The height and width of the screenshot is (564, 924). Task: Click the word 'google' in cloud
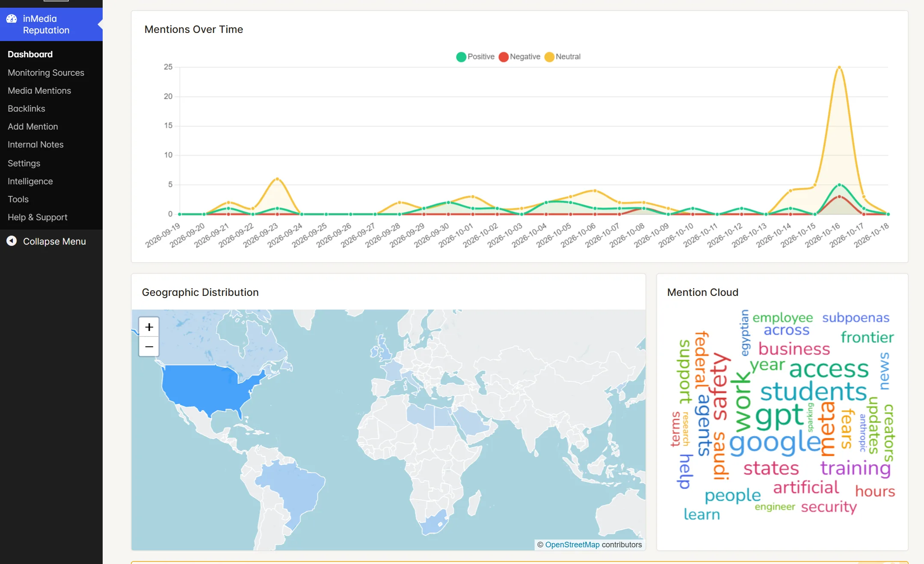tap(775, 443)
